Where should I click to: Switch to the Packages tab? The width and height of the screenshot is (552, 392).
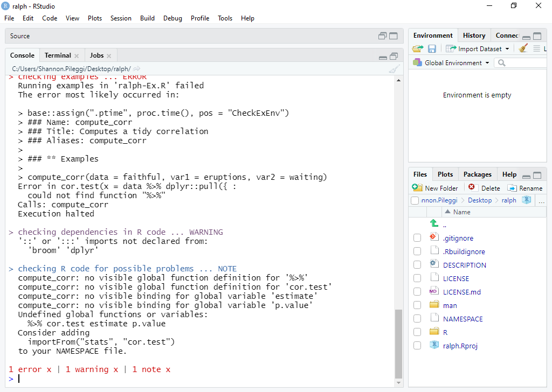478,174
